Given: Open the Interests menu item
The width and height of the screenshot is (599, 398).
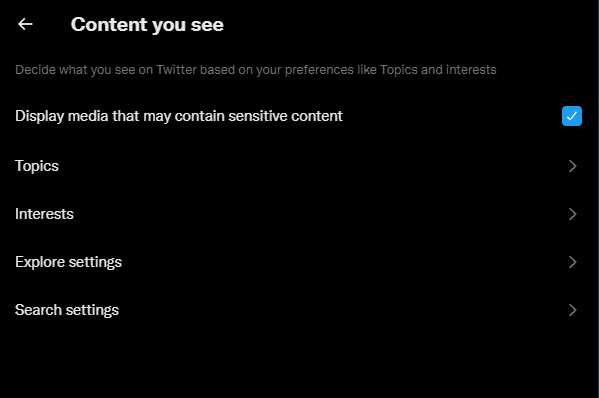Looking at the screenshot, I should tap(298, 214).
